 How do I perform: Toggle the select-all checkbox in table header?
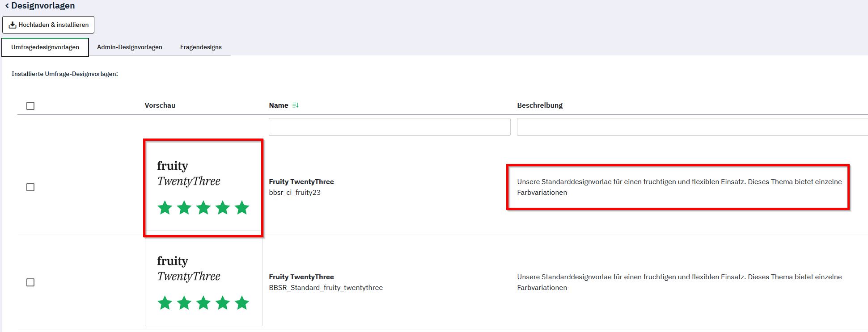coord(30,106)
